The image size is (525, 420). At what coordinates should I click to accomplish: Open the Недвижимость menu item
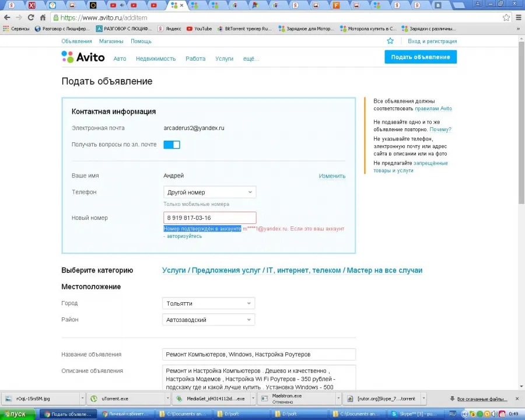(156, 58)
